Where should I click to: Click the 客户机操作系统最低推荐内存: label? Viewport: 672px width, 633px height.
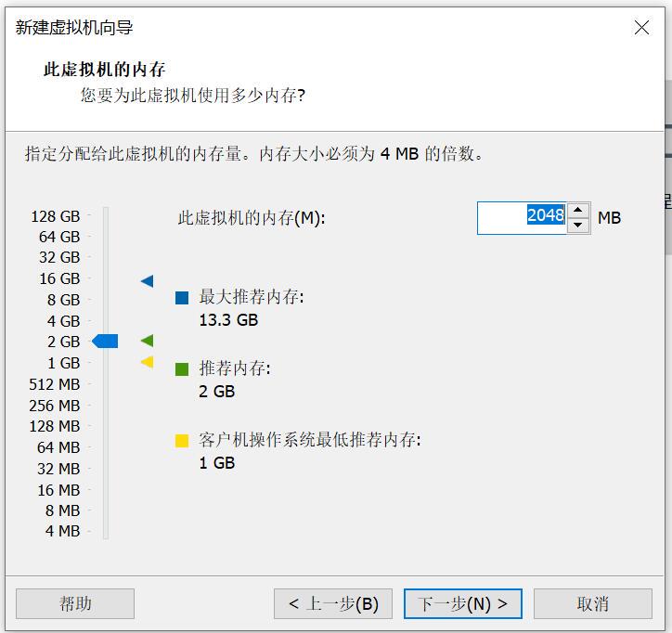(x=310, y=440)
